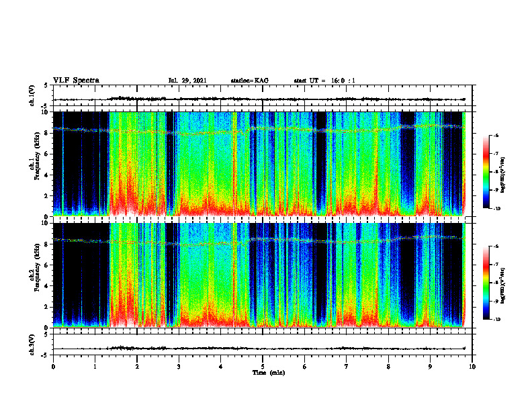This screenshot has height=411, width=532.
Task: Click the "station=KAG" header text
Action: [x=250, y=81]
